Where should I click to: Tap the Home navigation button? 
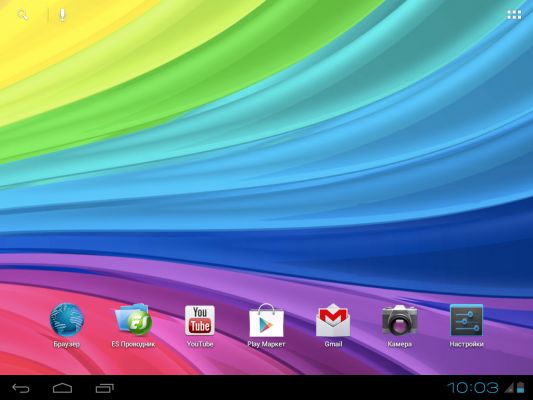click(x=63, y=388)
